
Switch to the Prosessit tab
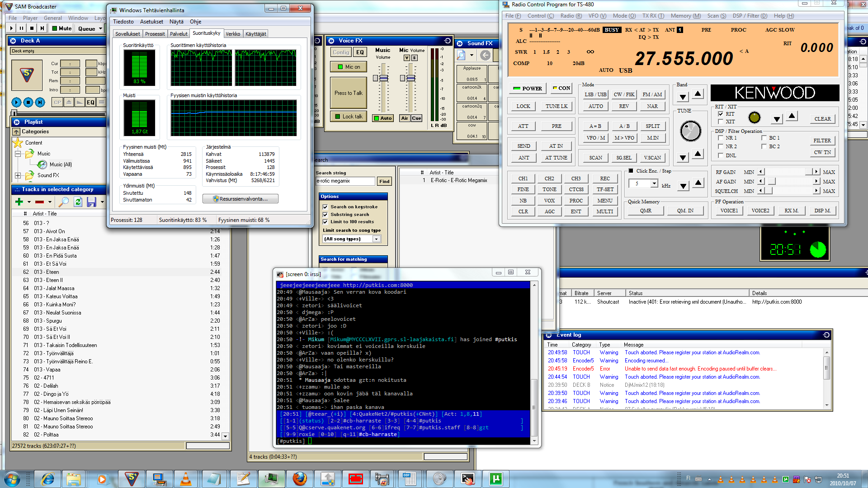155,34
